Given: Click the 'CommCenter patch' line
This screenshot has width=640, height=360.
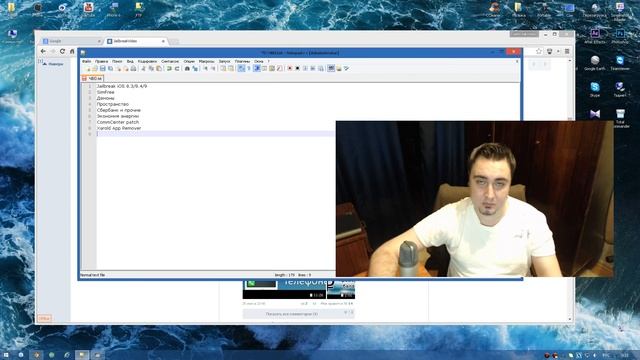Looking at the screenshot, I should (118, 122).
